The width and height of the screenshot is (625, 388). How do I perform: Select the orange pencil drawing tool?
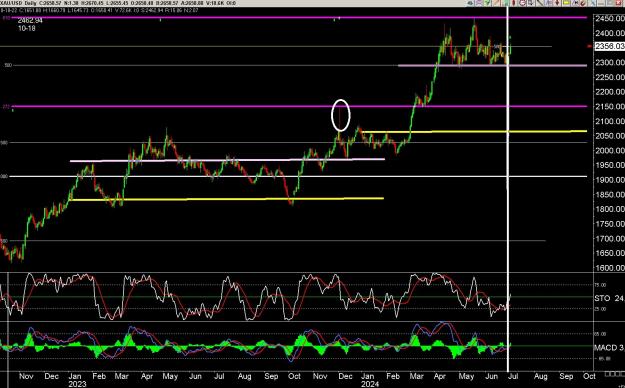coord(496,3)
